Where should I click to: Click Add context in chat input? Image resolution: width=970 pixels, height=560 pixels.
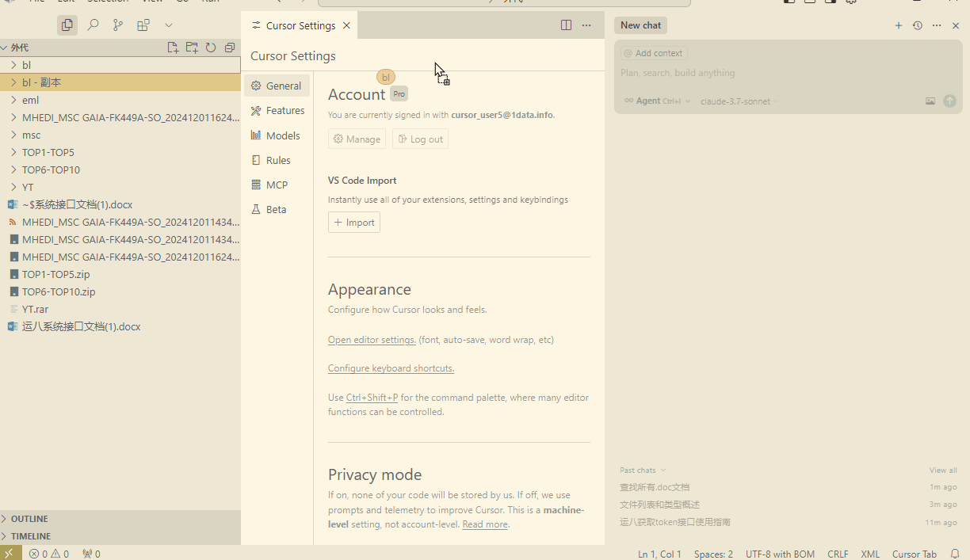click(x=654, y=53)
